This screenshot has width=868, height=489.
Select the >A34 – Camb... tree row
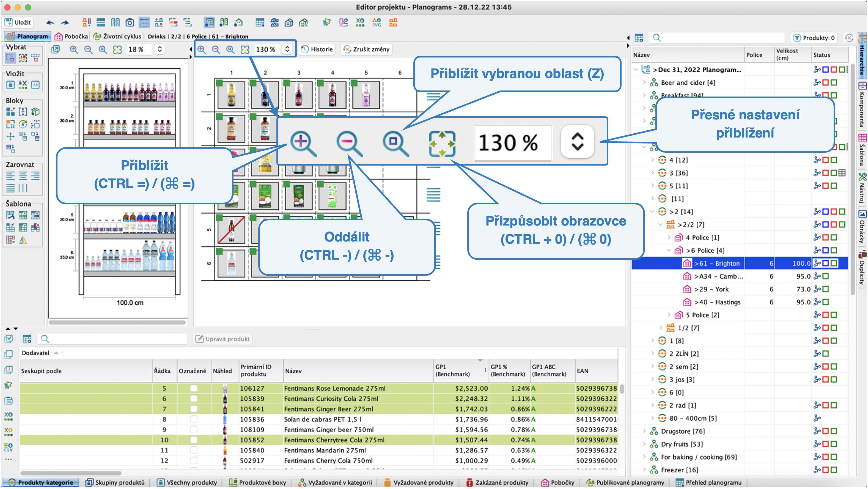(x=740, y=276)
